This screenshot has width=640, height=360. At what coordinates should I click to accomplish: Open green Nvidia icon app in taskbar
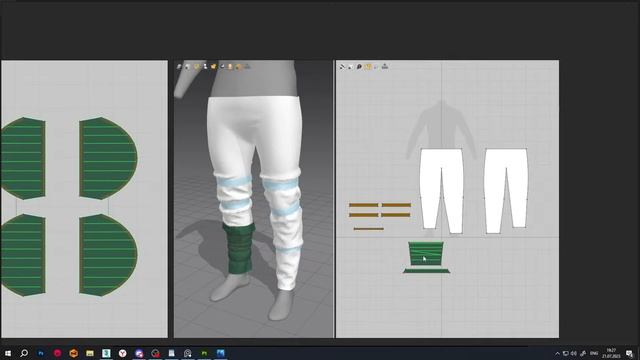[x=204, y=353]
